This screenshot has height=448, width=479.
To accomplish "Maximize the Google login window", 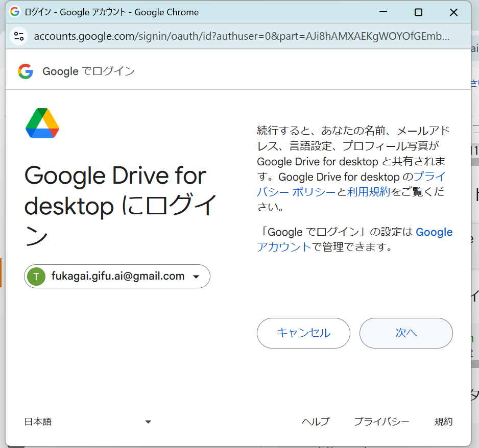I will coord(419,12).
